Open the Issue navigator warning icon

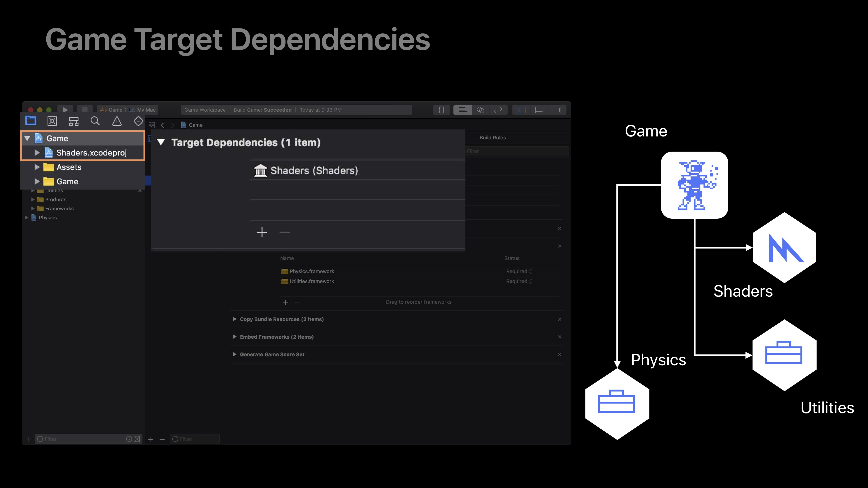tap(117, 121)
